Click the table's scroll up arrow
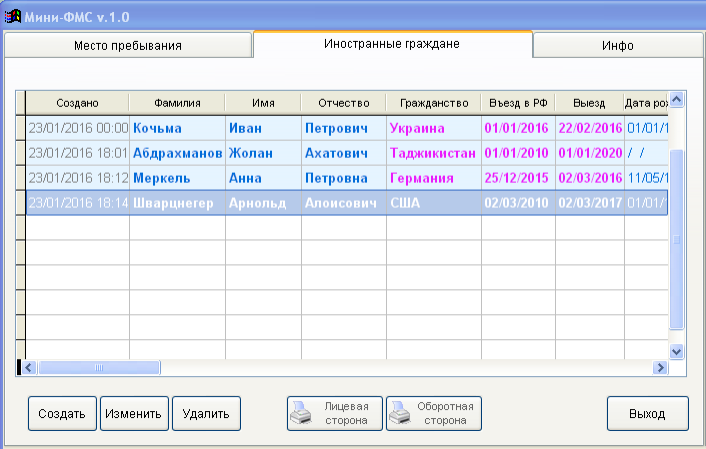Image resolution: width=706 pixels, height=449 pixels. [676, 99]
